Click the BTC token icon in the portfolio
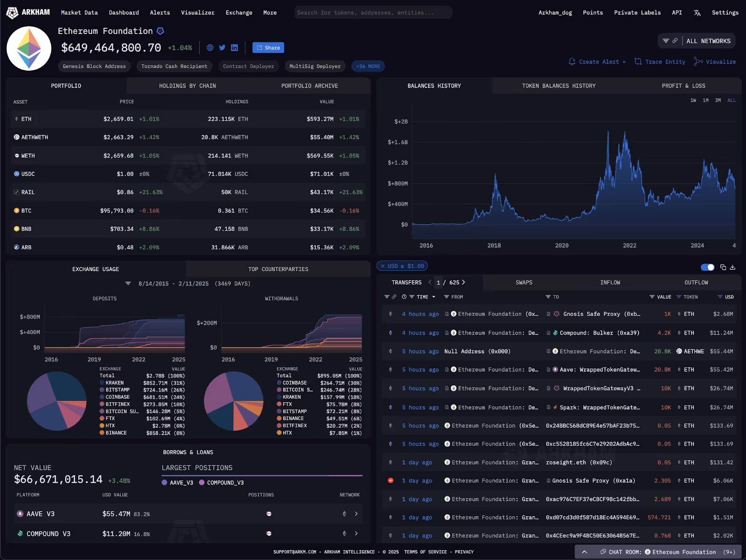The width and height of the screenshot is (746, 560). click(17, 211)
